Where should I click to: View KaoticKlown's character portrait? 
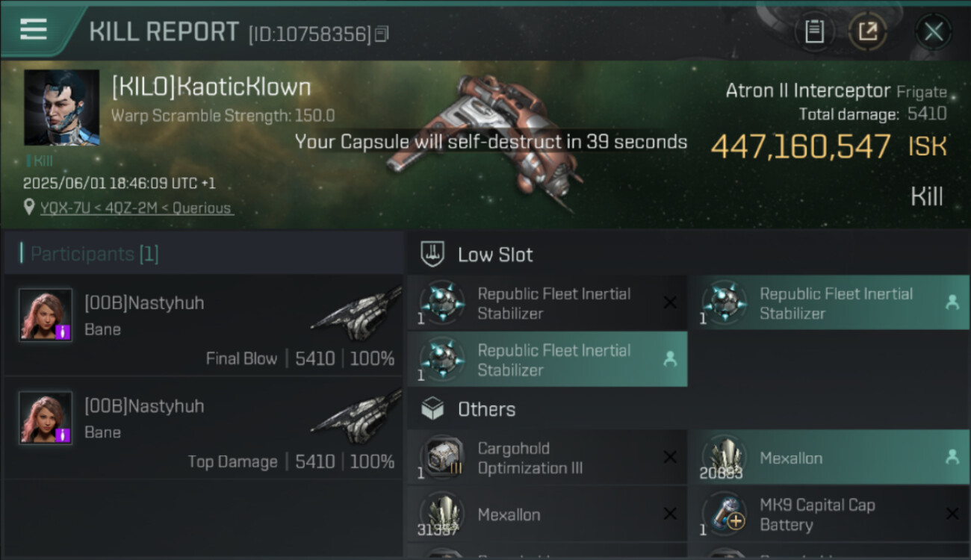[x=61, y=108]
